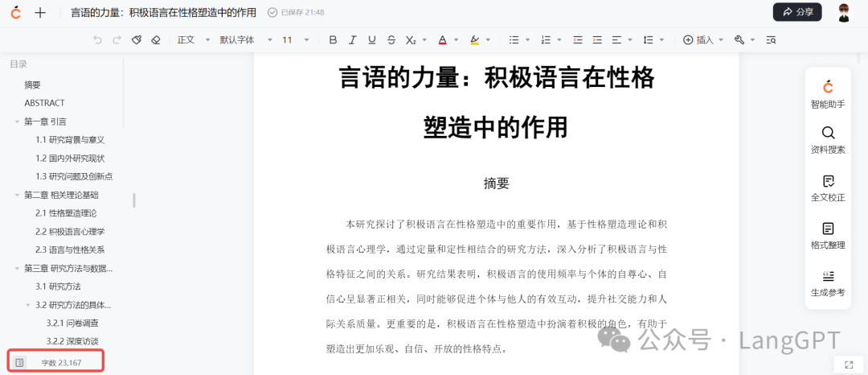The image size is (868, 375).
Task: Open the font color dropdown arrow
Action: tap(457, 40)
